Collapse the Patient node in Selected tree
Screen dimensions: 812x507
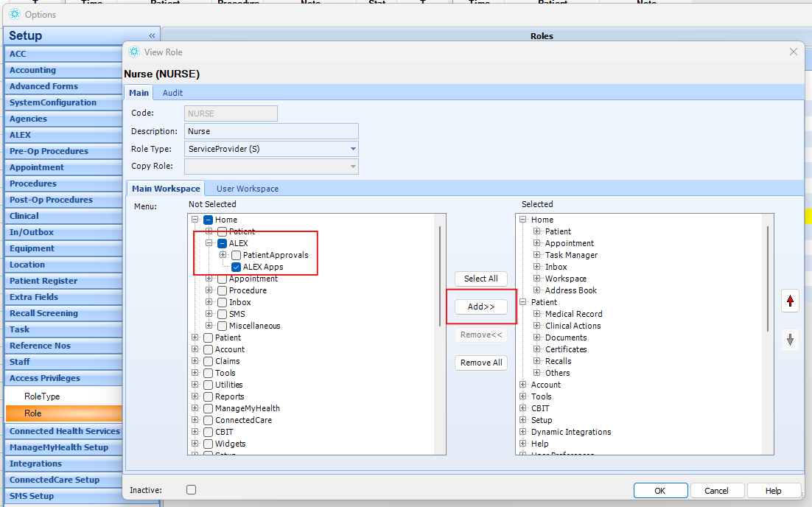pos(523,302)
